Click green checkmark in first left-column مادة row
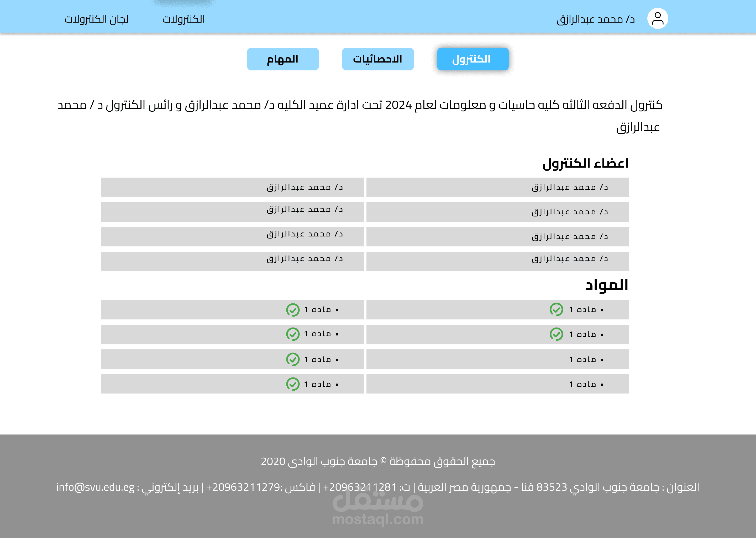 click(293, 310)
